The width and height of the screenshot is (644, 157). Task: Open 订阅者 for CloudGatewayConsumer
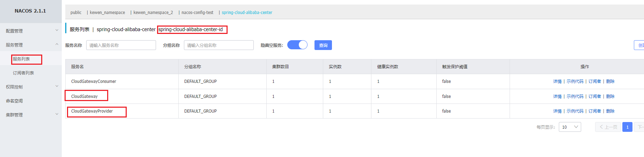click(x=595, y=81)
